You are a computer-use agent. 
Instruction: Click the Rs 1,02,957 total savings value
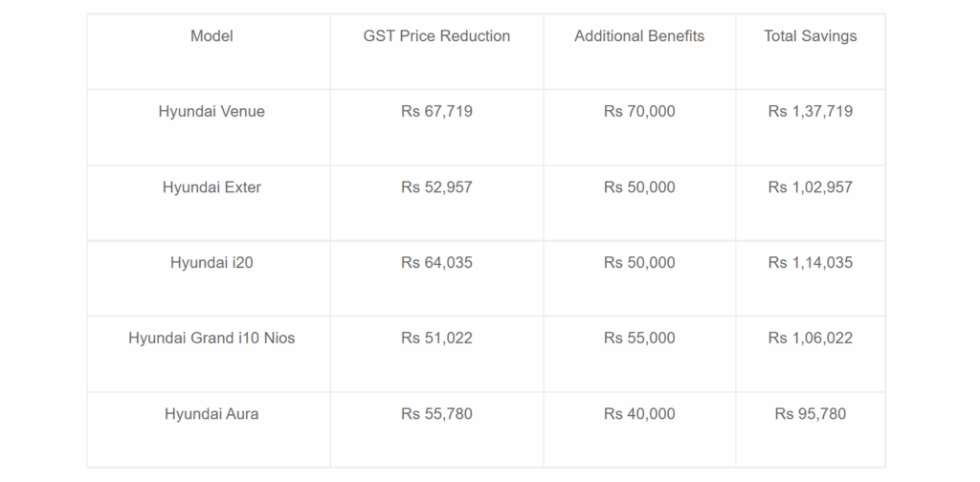pyautogui.click(x=810, y=187)
